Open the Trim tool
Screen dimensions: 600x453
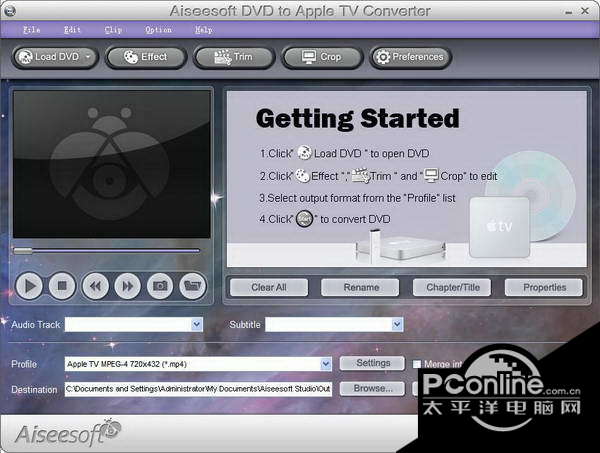pos(233,57)
